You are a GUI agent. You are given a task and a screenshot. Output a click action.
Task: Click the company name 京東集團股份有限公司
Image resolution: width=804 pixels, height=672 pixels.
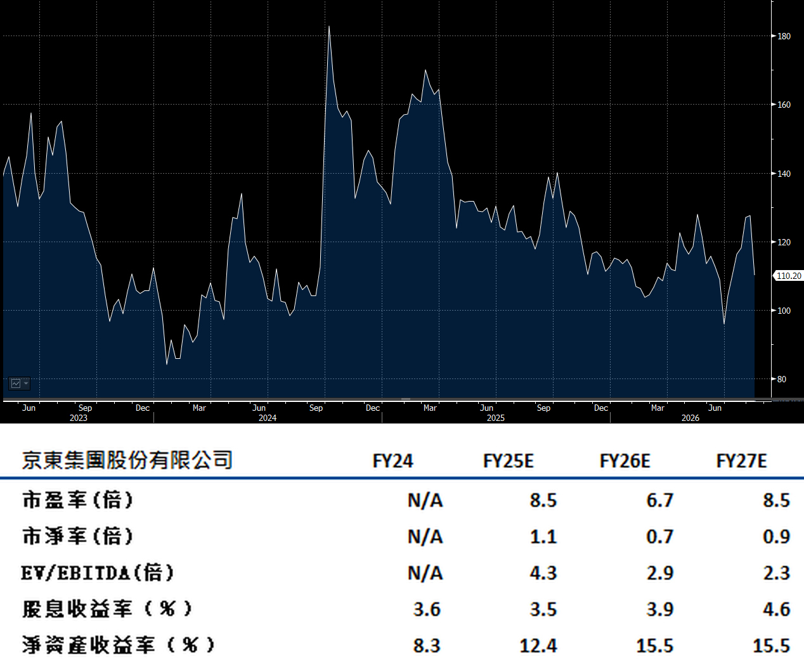[127, 460]
